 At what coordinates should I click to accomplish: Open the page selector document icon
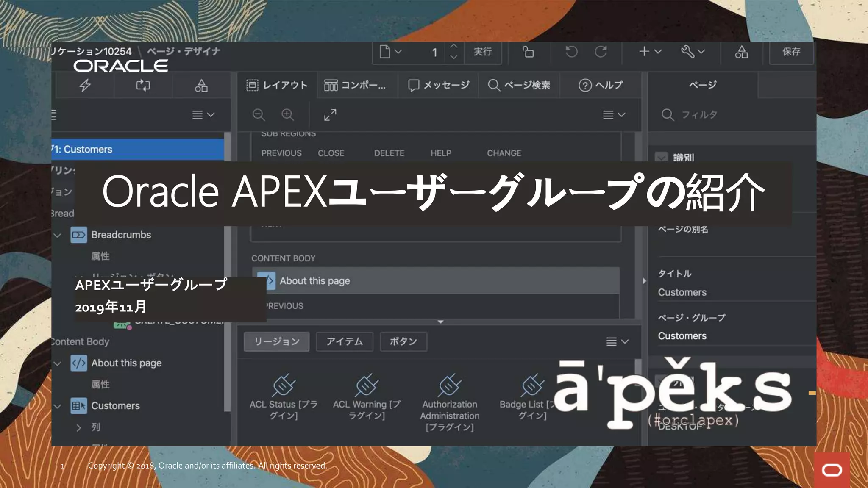tap(390, 52)
